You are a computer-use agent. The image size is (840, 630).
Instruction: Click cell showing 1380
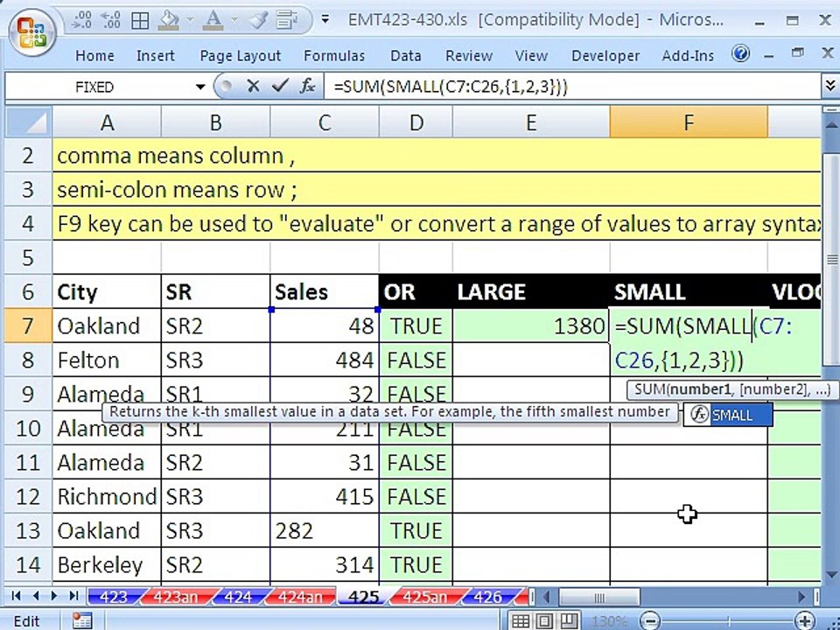point(531,325)
